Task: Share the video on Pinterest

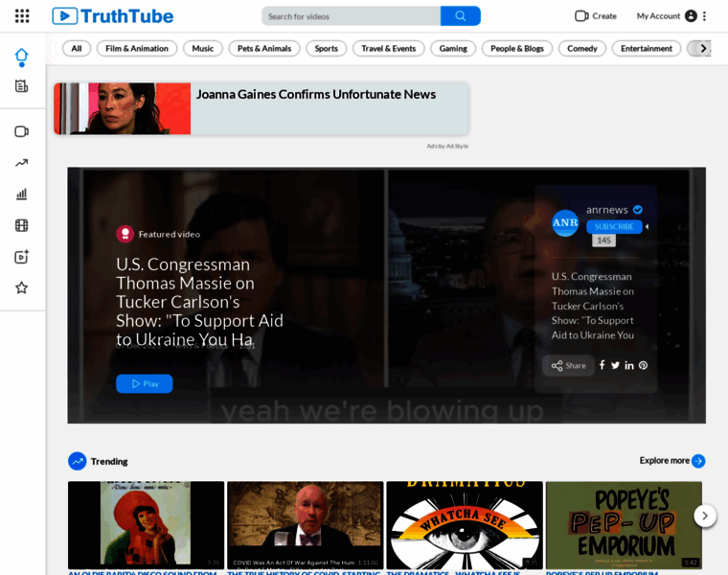Action: click(x=643, y=365)
